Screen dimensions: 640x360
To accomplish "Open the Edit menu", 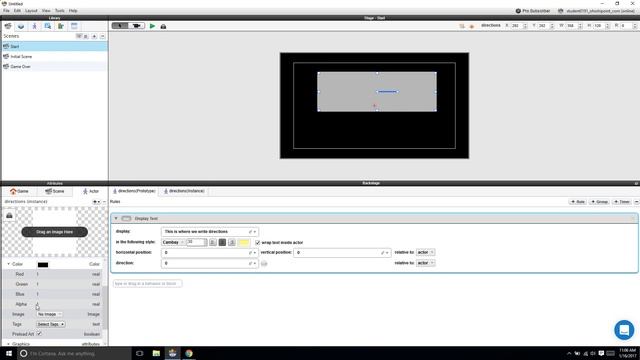I will click(x=17, y=11).
